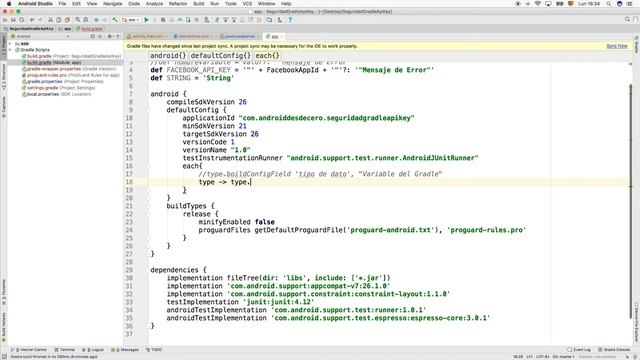Click the Synchronize toolbar icon

(22, 20)
